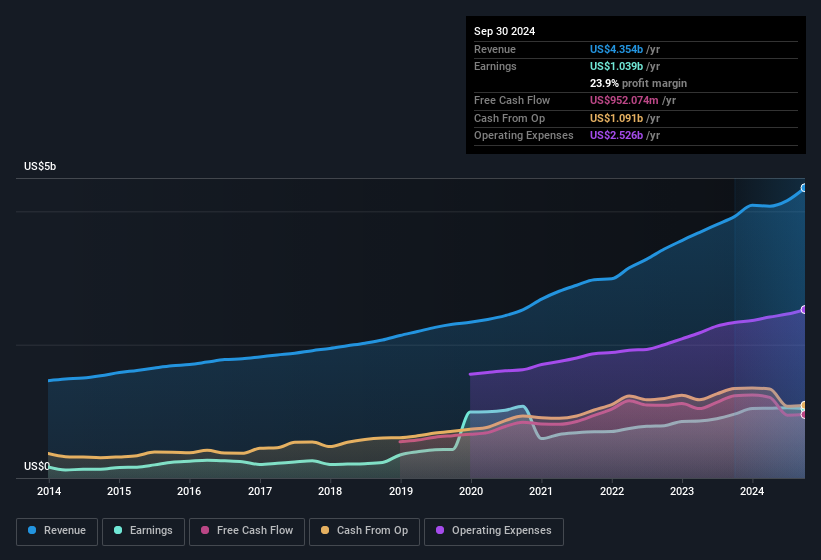The width and height of the screenshot is (821, 560).
Task: Click the 23.9% profit margin text
Action: (x=638, y=83)
